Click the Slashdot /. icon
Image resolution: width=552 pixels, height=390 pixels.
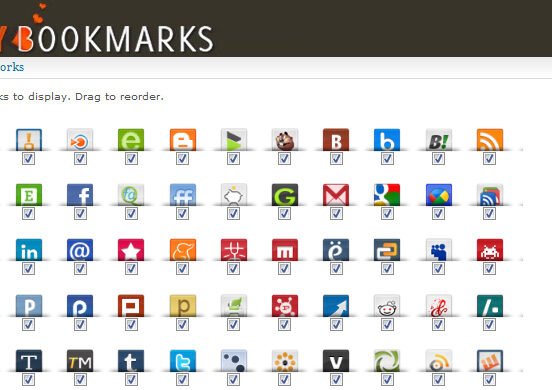[x=490, y=306]
